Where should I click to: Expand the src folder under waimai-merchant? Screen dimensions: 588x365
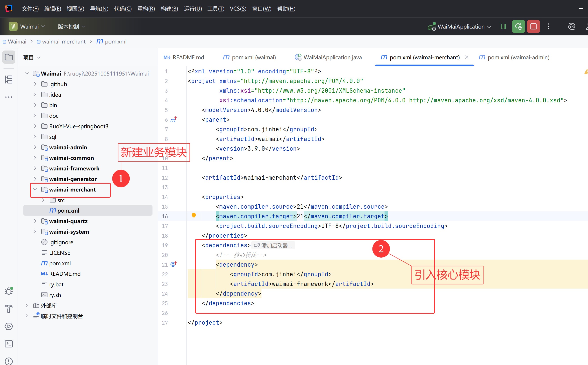pos(44,200)
